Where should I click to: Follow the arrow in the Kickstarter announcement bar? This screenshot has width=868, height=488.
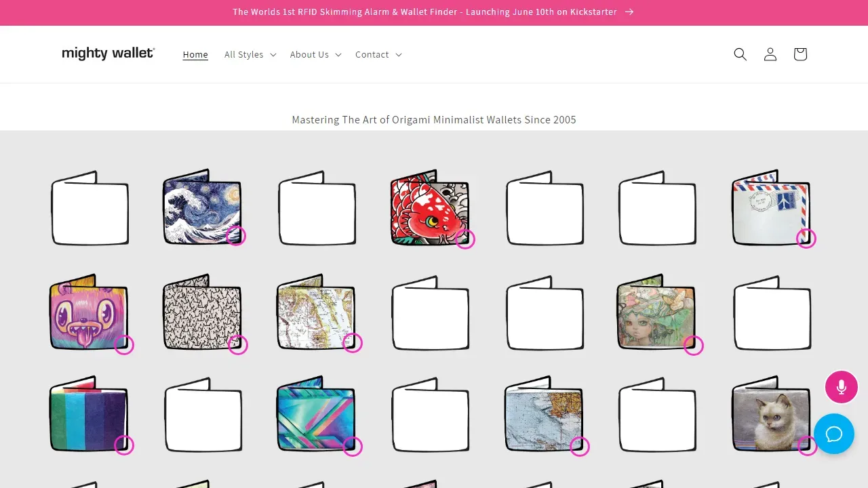(629, 12)
